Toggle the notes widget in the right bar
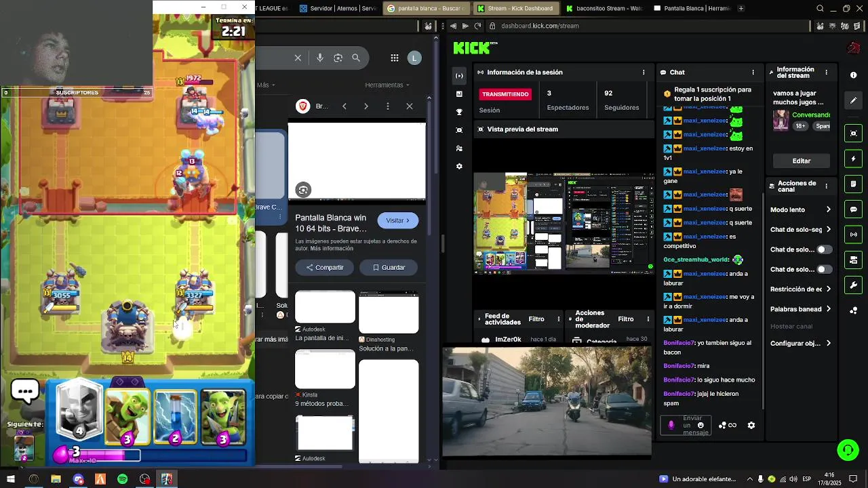The width and height of the screenshot is (868, 488). 853,184
